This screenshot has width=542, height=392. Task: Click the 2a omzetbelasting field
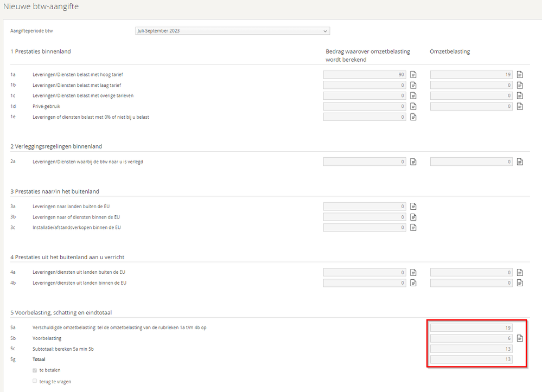pyautogui.click(x=471, y=162)
